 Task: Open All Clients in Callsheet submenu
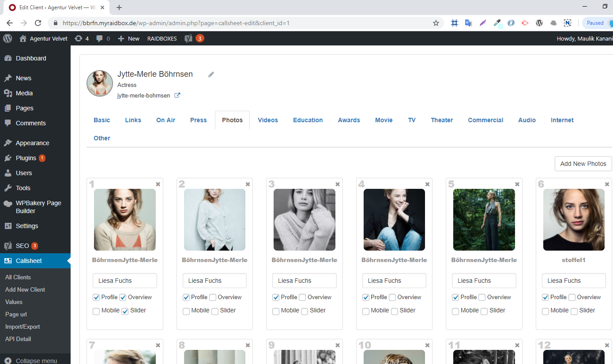click(x=18, y=277)
